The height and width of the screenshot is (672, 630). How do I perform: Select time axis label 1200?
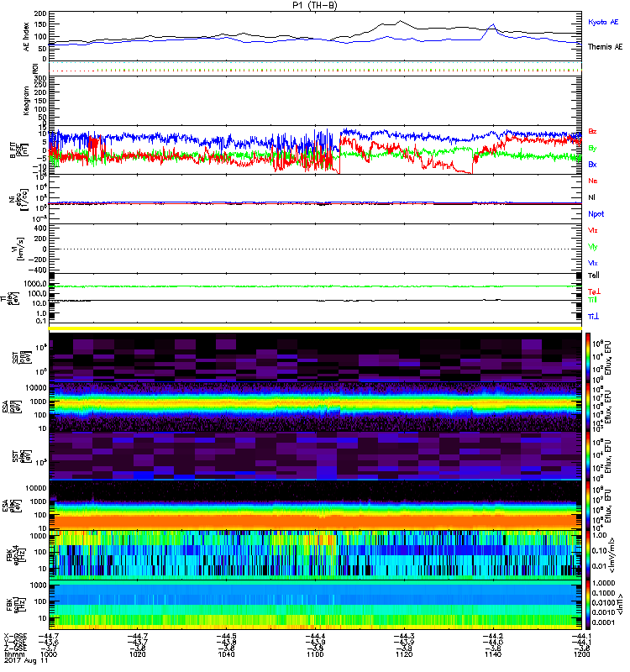pyautogui.click(x=581, y=654)
